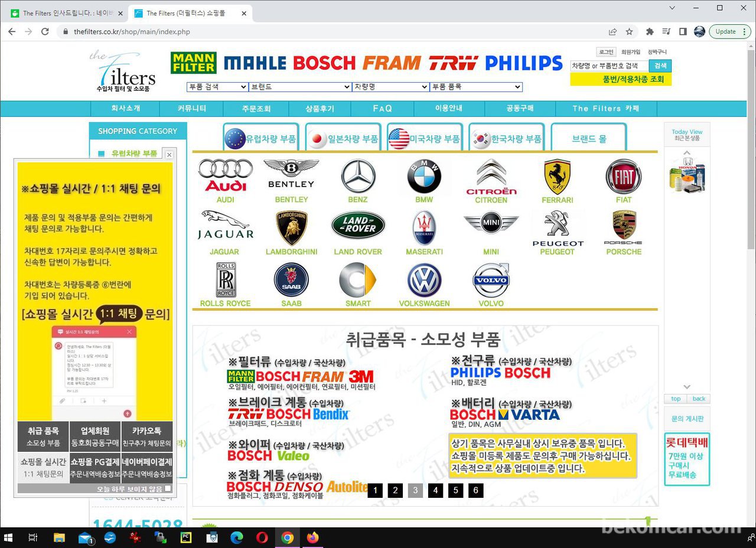Click the part number search field
Viewport: 756px width, 548px height.
(x=608, y=66)
